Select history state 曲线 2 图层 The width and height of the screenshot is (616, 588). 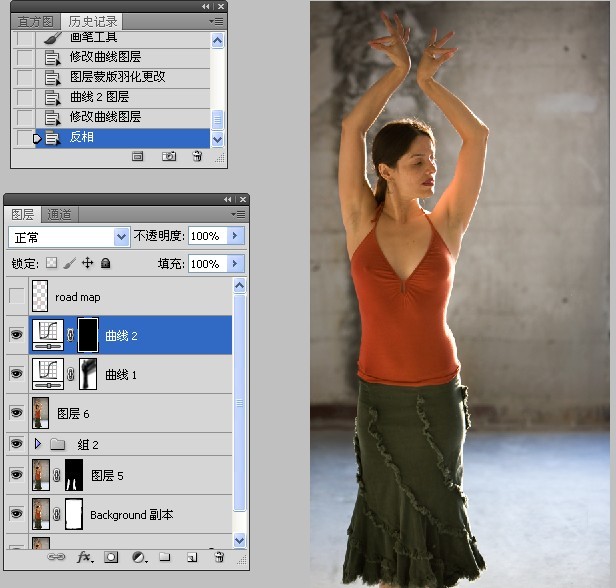[122, 97]
